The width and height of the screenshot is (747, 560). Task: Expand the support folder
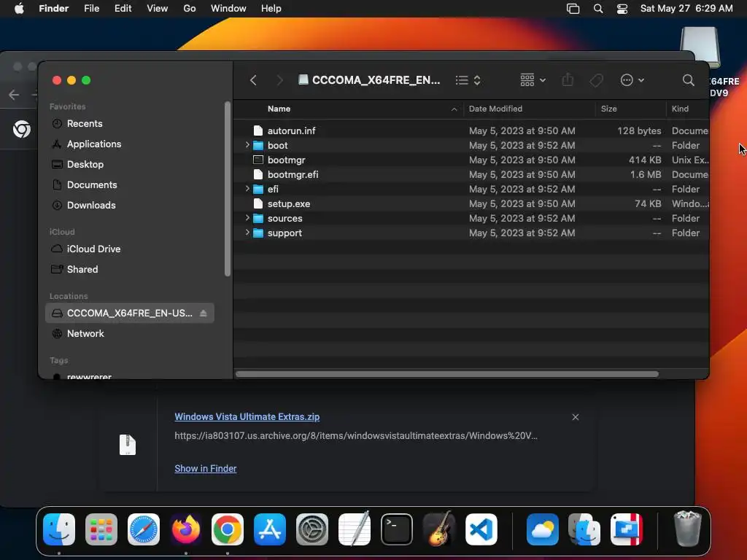(247, 233)
